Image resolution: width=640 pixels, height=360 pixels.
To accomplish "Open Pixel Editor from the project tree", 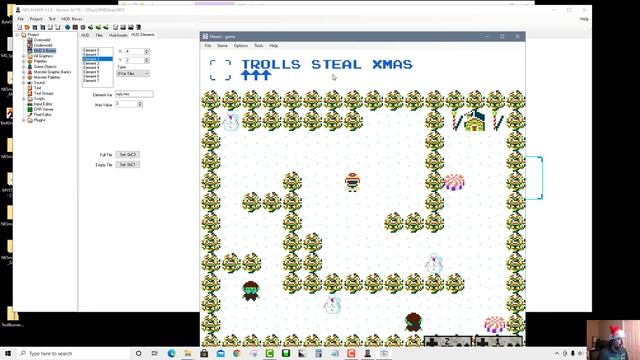I will (42, 114).
